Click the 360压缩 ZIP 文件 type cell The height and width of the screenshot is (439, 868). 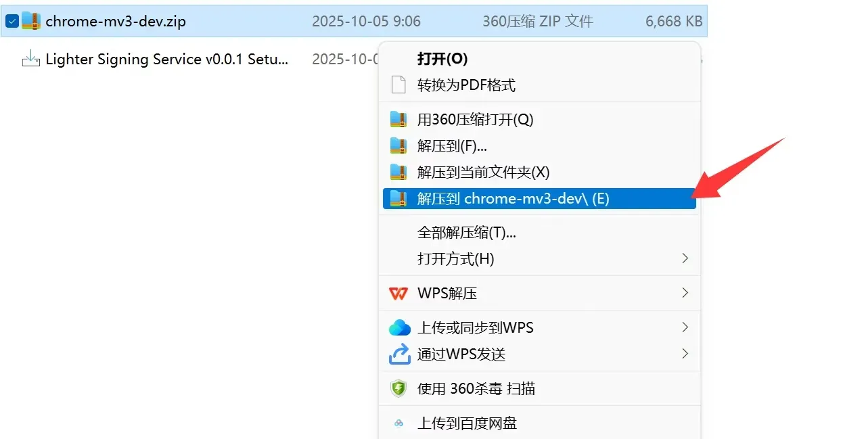(x=538, y=22)
